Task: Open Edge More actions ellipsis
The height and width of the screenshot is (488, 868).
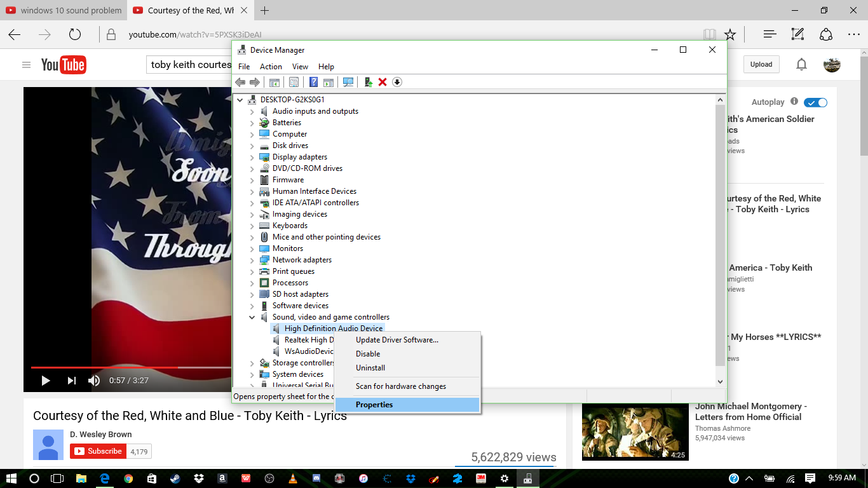Action: [x=853, y=34]
